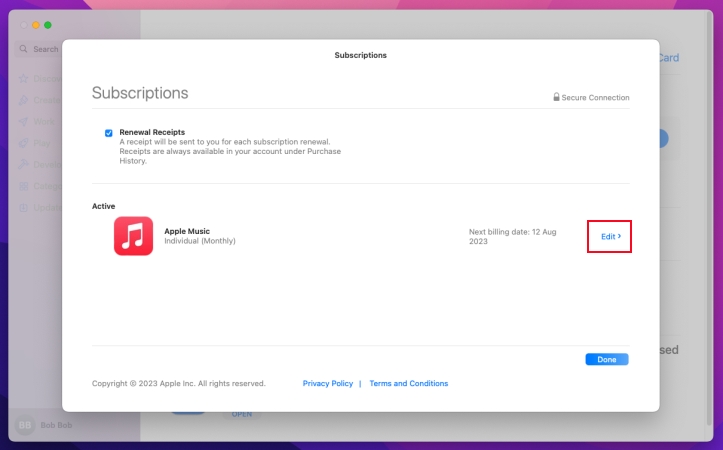Viewport: 723px width, 450px height.
Task: Click the OPEN button behind the dialog
Action: (242, 414)
